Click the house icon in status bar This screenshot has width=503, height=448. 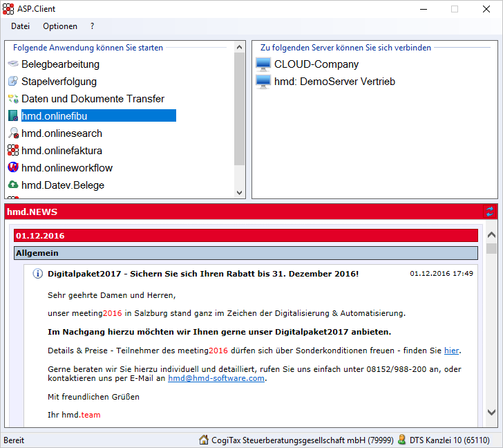tap(204, 440)
